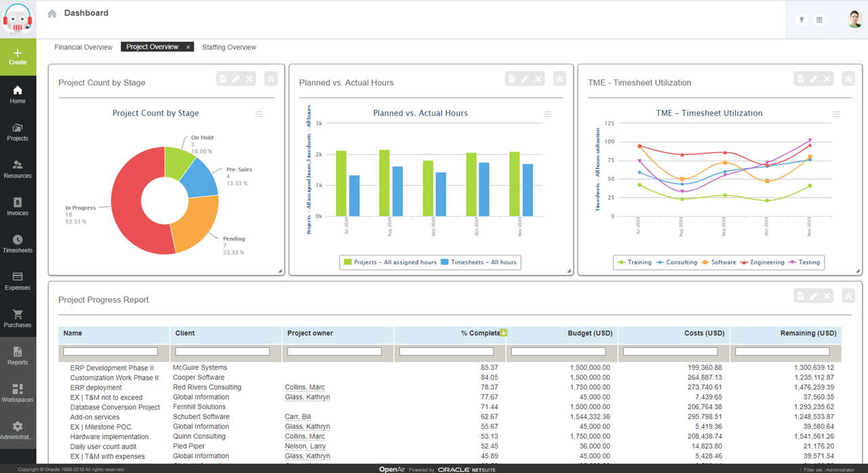Open the lightbulb tips icon
The width and height of the screenshot is (868, 473).
[801, 20]
